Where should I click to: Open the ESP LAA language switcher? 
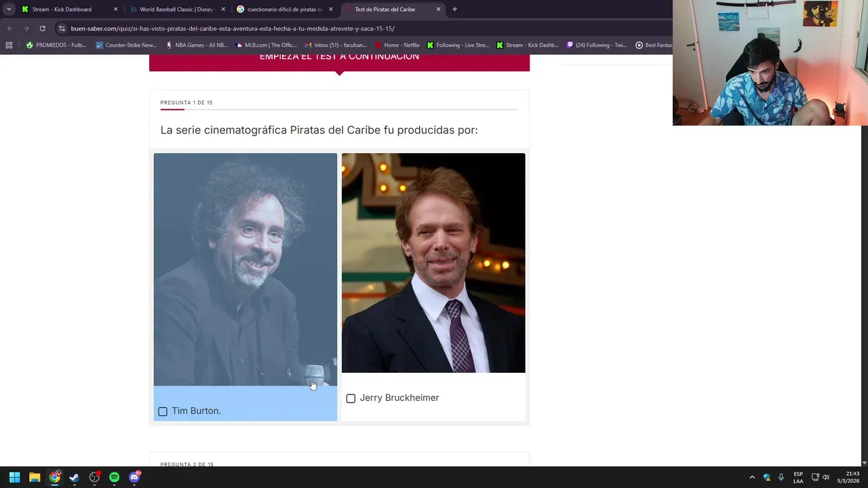pyautogui.click(x=798, y=477)
